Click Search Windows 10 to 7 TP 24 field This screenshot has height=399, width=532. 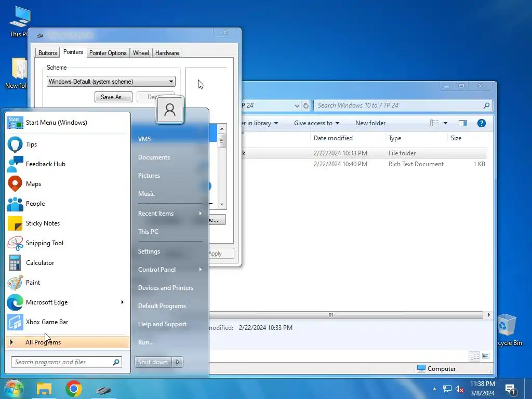(x=403, y=105)
